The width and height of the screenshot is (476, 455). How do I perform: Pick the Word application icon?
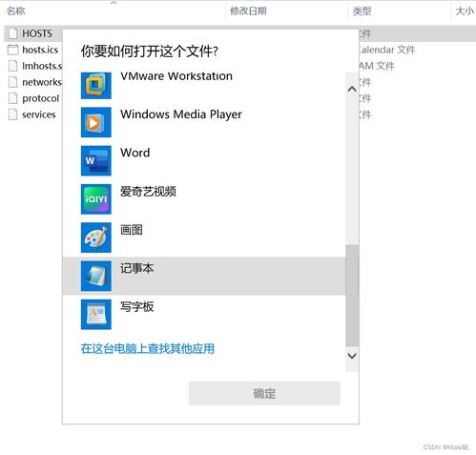pos(96,160)
